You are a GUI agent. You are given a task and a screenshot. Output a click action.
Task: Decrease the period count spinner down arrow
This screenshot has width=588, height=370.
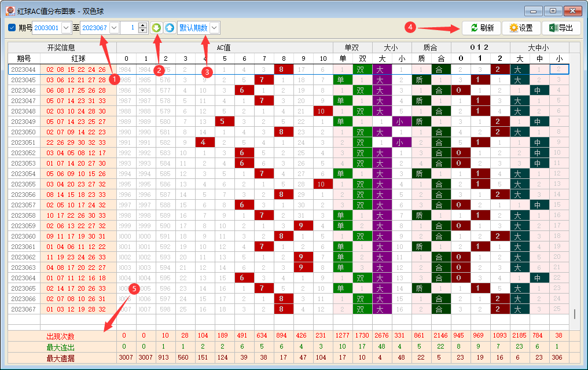[143, 31]
